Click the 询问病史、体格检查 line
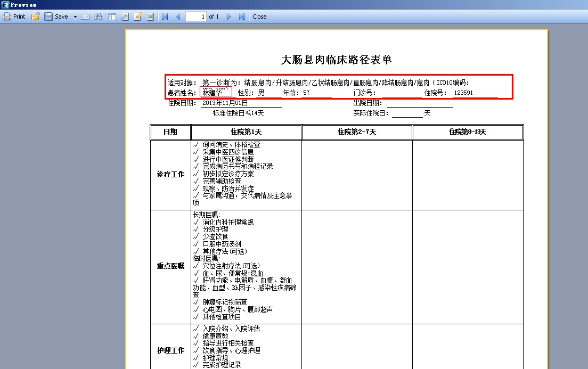 click(226, 144)
